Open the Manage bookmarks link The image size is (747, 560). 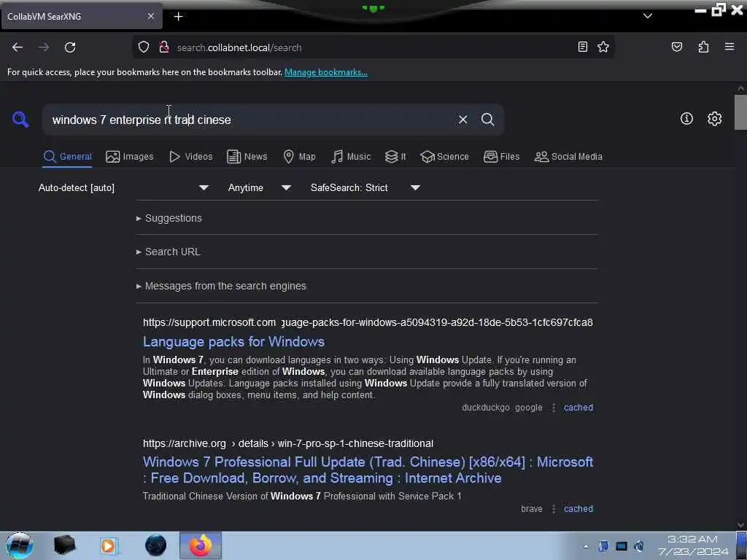326,72
